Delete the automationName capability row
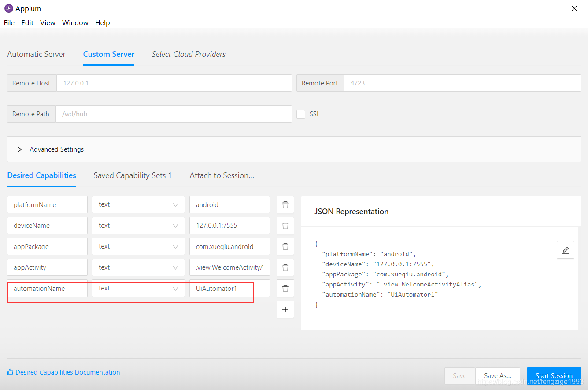Image resolution: width=588 pixels, height=390 pixels. (285, 289)
